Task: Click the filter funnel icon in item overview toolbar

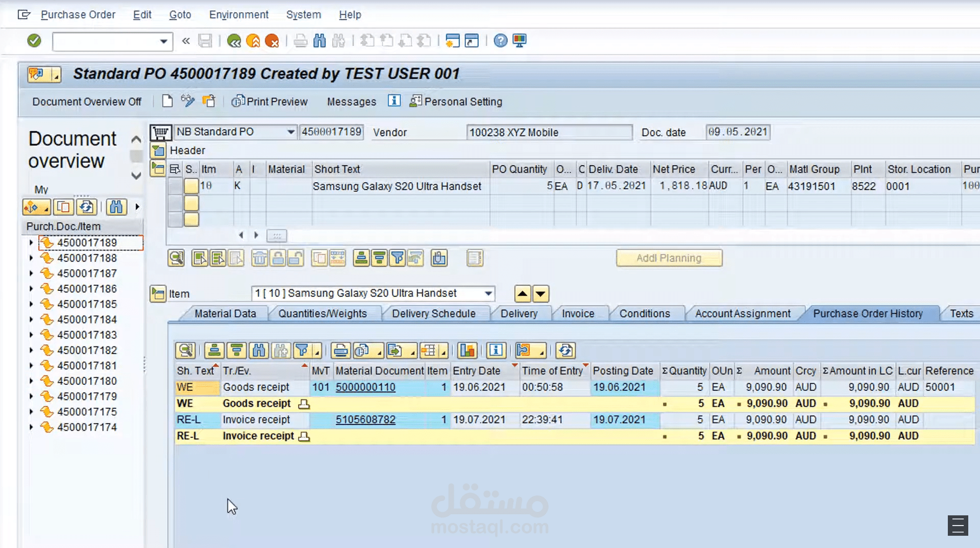Action: [397, 258]
